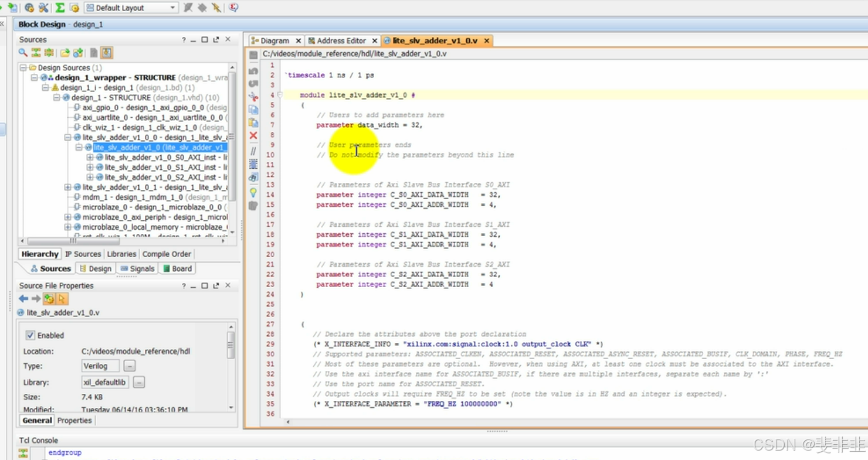
Task: Click the Paste icon in editor toolbar
Action: [253, 122]
